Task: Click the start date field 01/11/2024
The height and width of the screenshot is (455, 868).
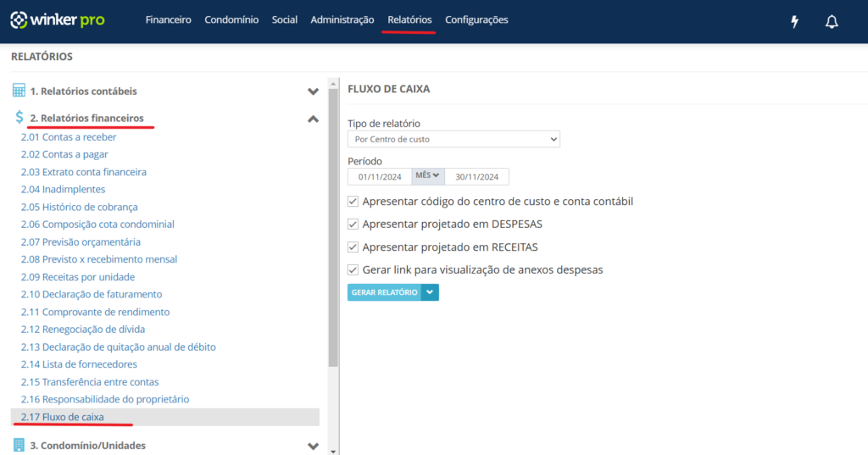Action: [380, 176]
